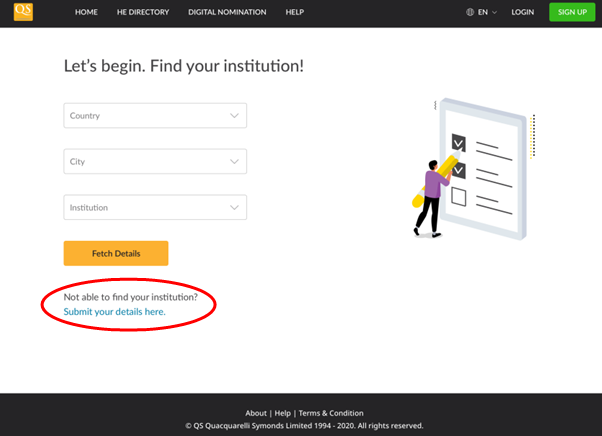Image resolution: width=602 pixels, height=436 pixels.
Task: Go to HE DIRECTORY page
Action: pos(142,12)
